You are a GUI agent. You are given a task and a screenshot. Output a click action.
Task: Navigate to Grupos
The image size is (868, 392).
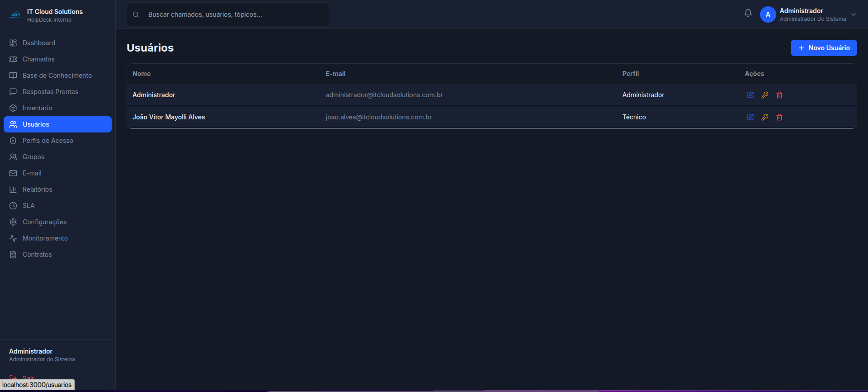pos(57,157)
